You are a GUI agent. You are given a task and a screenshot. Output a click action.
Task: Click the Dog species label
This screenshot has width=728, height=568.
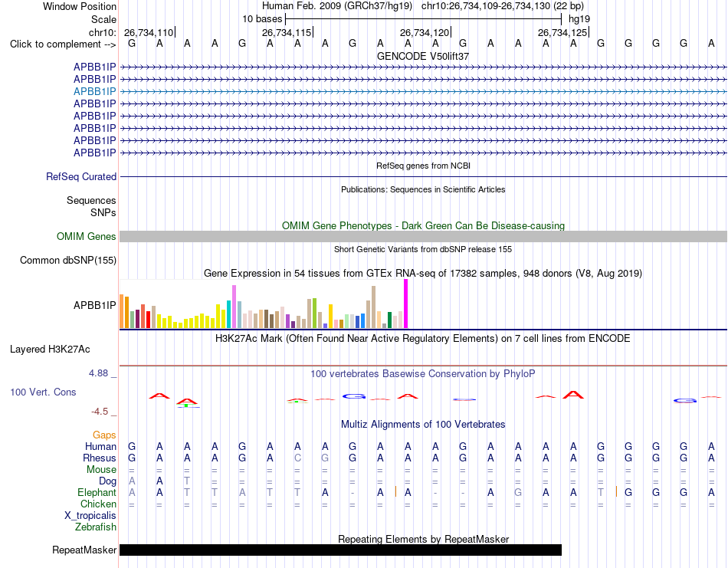[x=107, y=481]
